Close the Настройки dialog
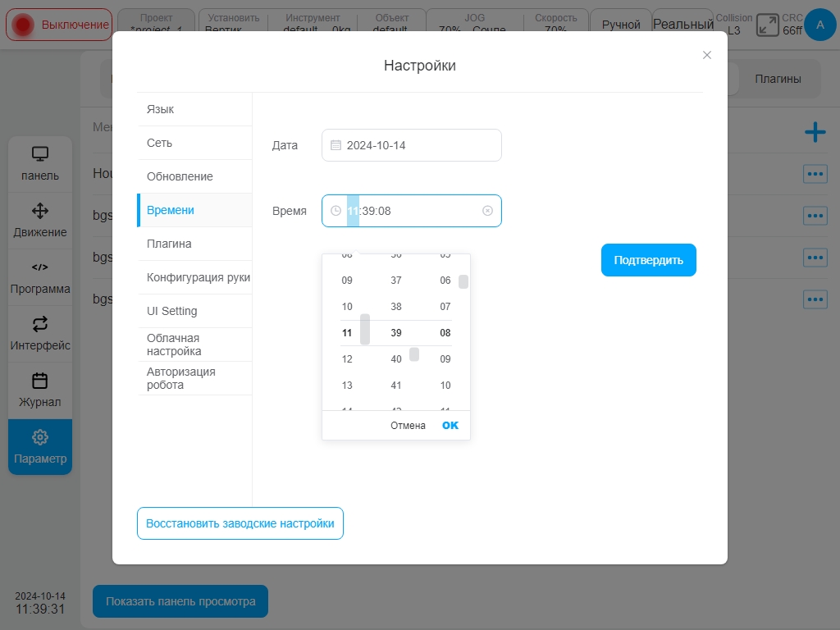The image size is (840, 630). (x=706, y=55)
